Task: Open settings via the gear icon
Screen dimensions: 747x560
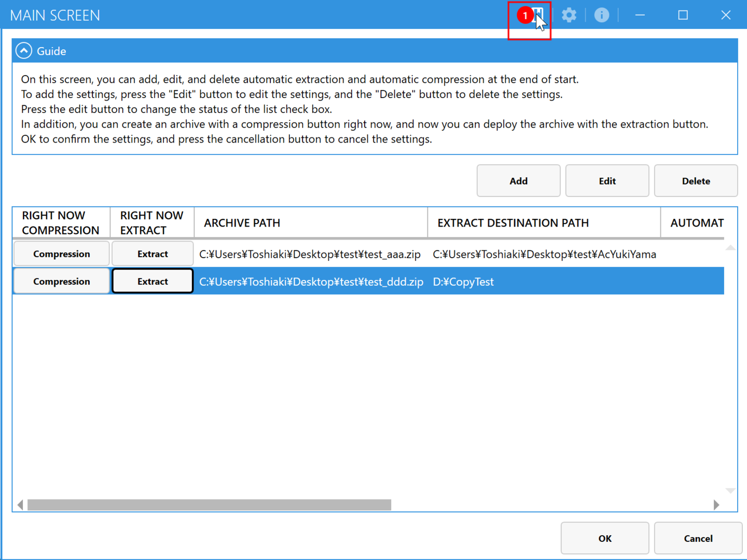Action: pos(569,15)
